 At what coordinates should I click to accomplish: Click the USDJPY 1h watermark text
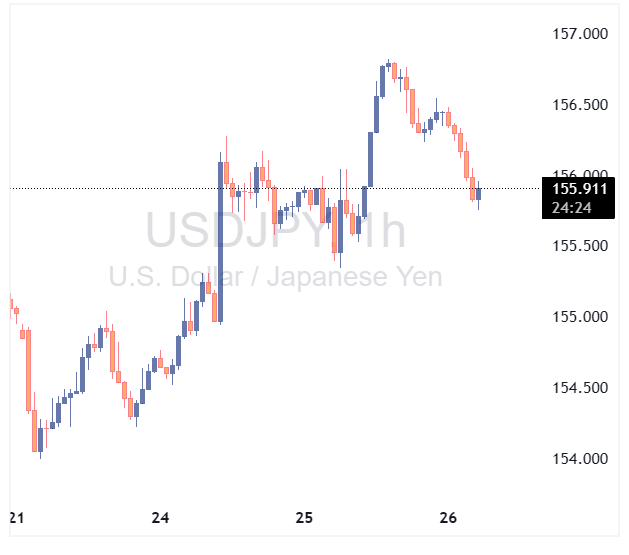click(x=277, y=231)
